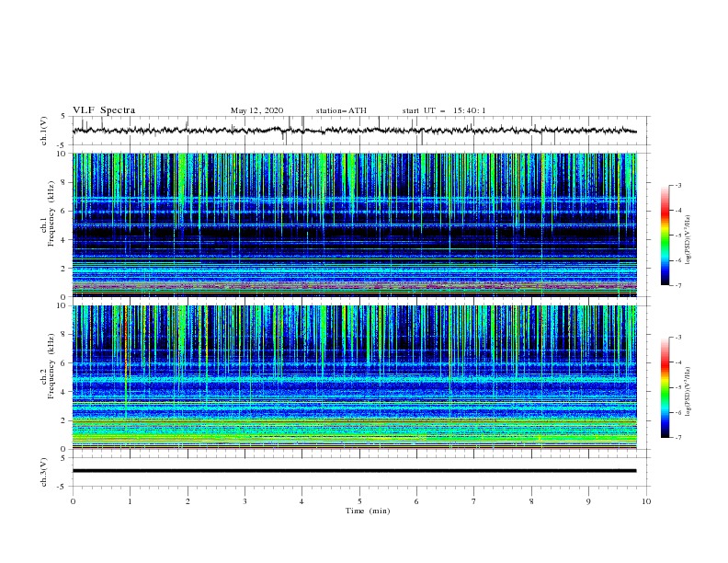Click the "Time (min)" x-axis label
Screen dimensions: 728x563
368,511
